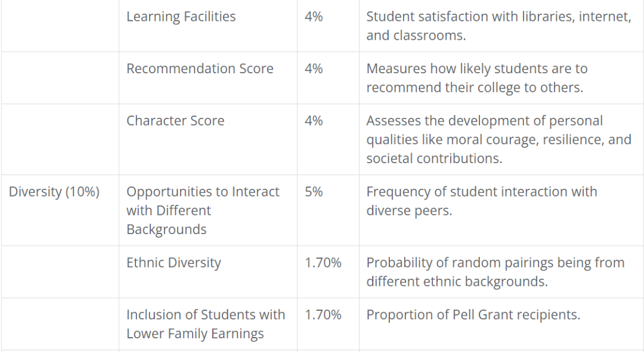Click the 1.70% weight beside Lower Family Earnings
The height and width of the screenshot is (352, 644).
click(323, 314)
